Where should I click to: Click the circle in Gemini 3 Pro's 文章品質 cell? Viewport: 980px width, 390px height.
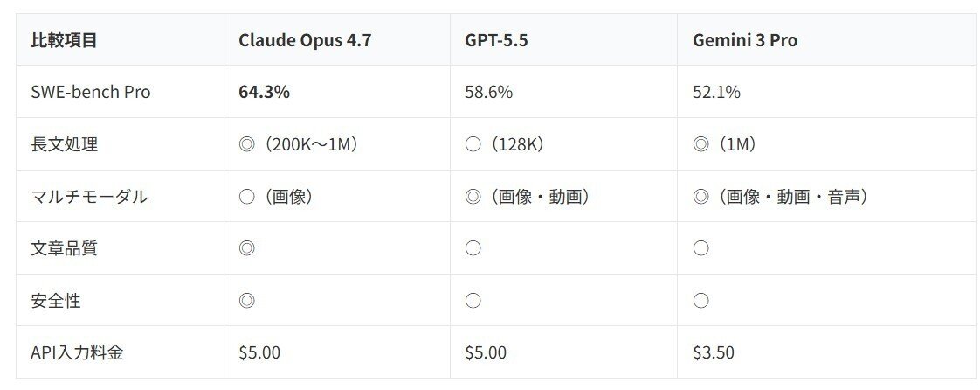700,249
